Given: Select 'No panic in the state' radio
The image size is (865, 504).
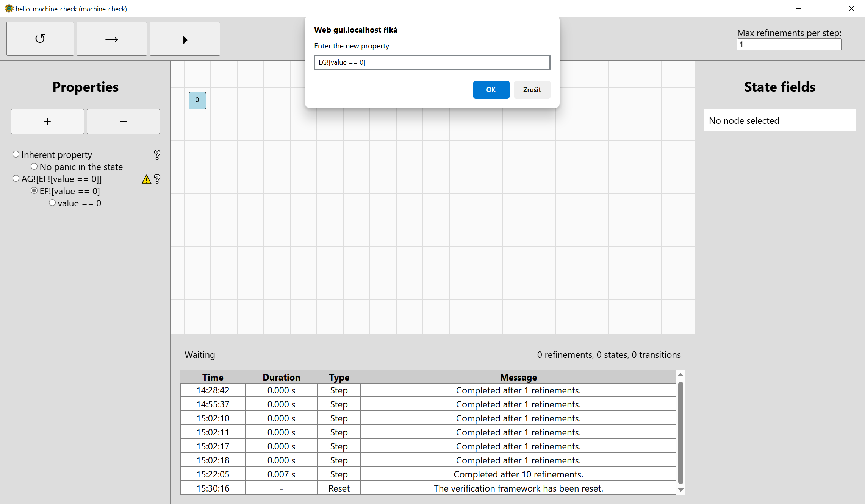Looking at the screenshot, I should coord(34,166).
